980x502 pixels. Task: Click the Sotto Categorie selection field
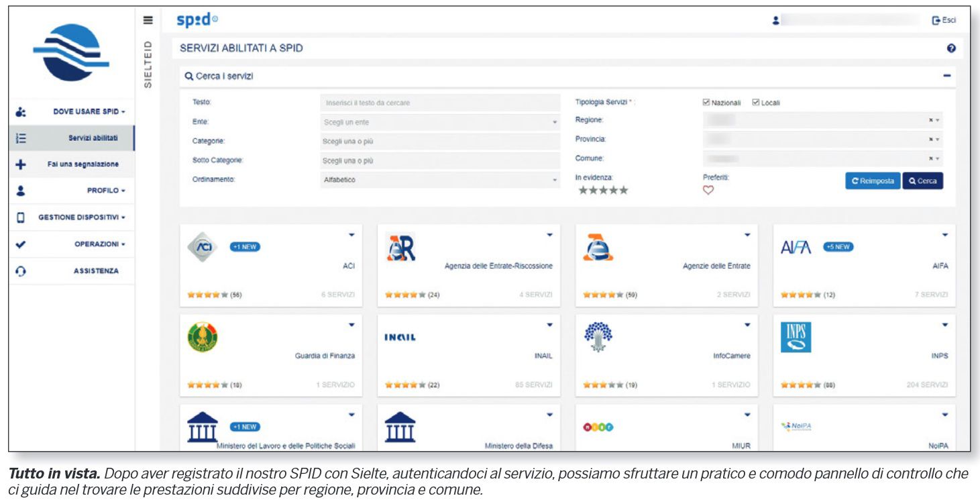pos(440,161)
